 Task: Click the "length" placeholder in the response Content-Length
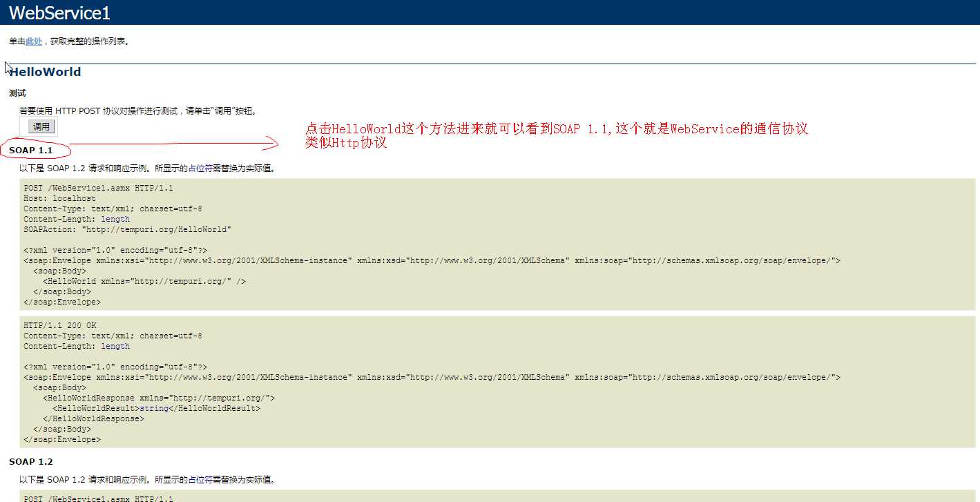click(115, 346)
